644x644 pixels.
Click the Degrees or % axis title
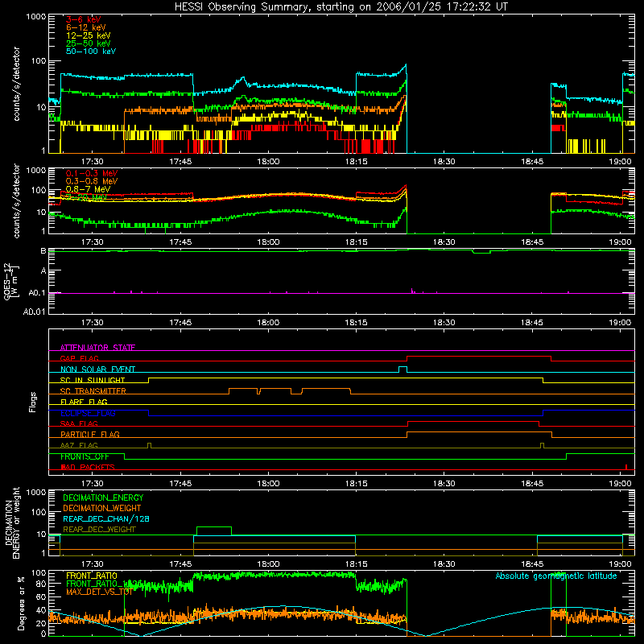click(21, 604)
